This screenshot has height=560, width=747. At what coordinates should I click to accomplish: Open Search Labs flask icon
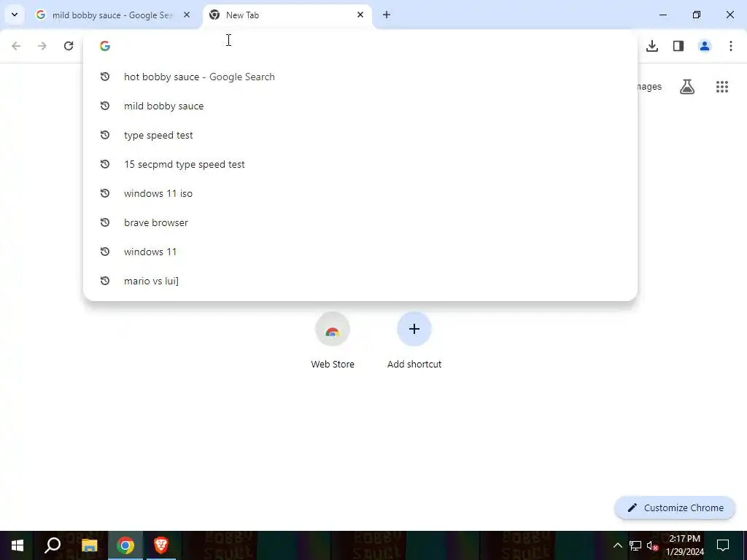tap(687, 87)
